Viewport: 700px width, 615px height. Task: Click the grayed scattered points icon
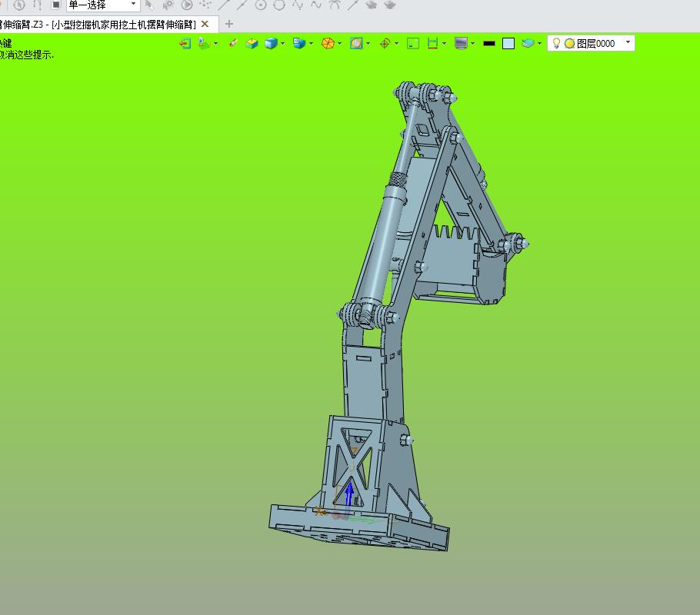point(205,5)
